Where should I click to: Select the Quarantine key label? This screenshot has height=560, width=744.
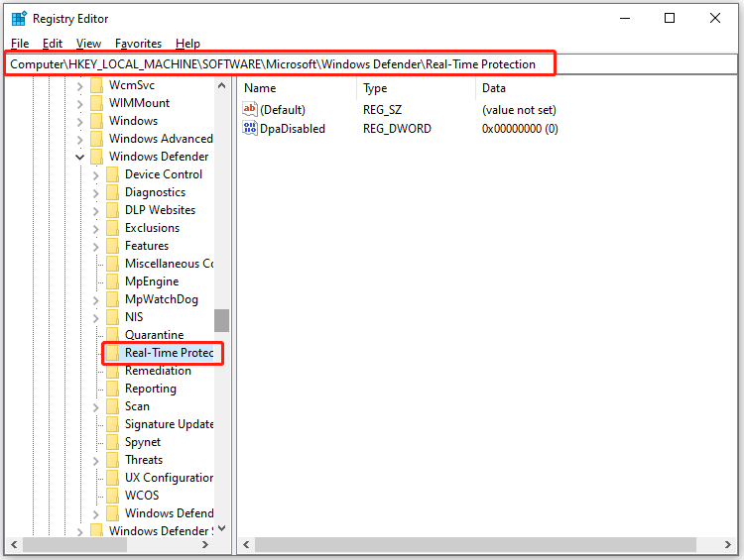(x=154, y=335)
